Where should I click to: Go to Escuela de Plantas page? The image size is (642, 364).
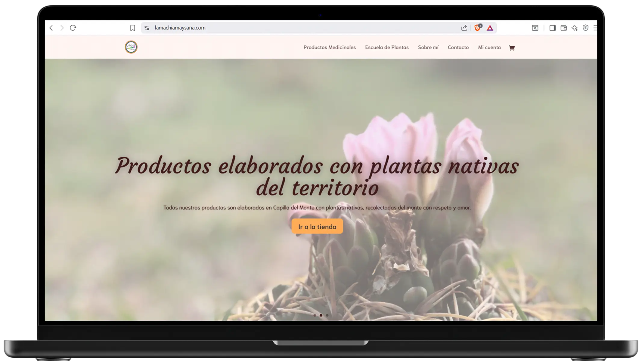click(x=386, y=47)
